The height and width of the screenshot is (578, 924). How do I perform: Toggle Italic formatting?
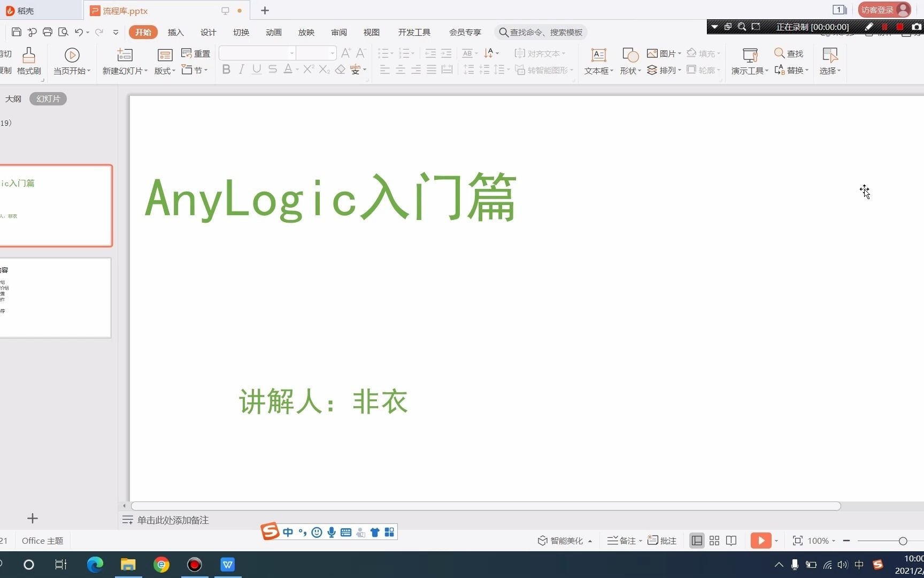pos(242,69)
